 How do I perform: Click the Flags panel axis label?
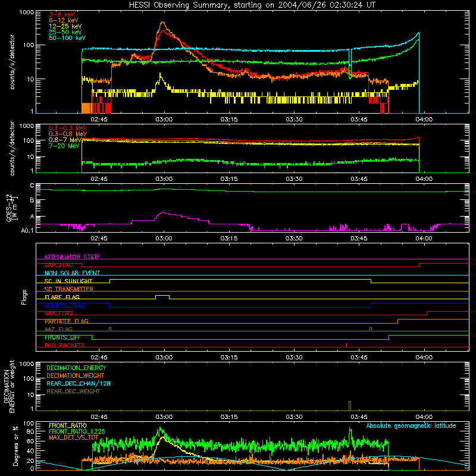24,297
